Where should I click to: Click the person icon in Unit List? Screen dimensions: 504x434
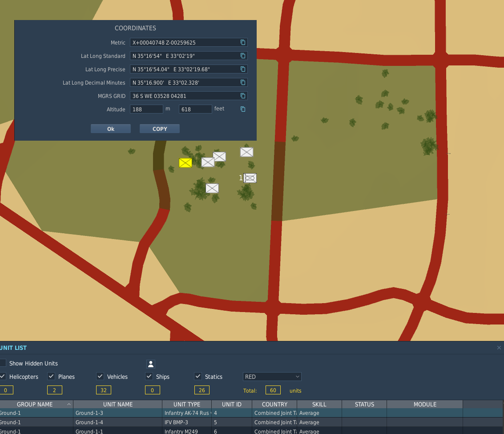151,364
